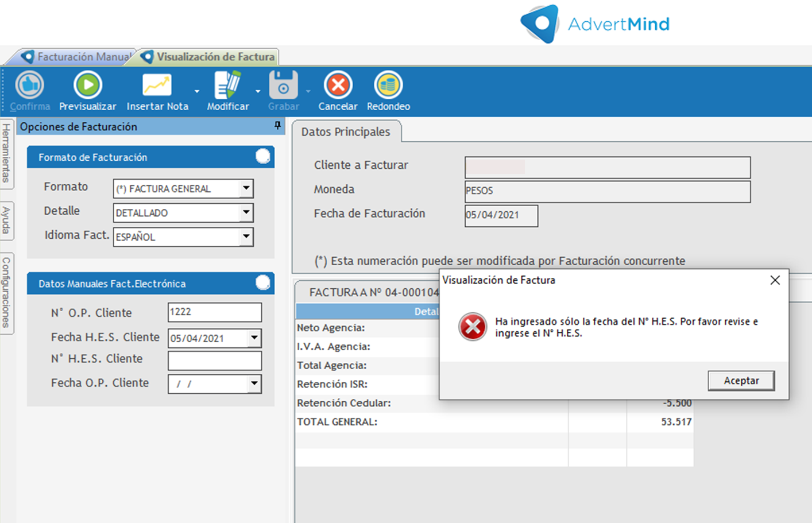
Task: Open the Idioma Fact. dropdown
Action: point(246,237)
